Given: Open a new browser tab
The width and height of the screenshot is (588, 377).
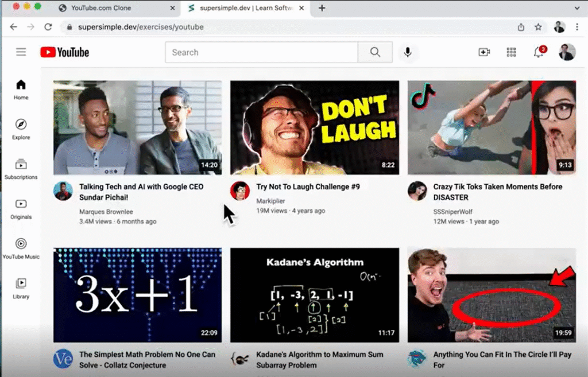Looking at the screenshot, I should pos(322,8).
